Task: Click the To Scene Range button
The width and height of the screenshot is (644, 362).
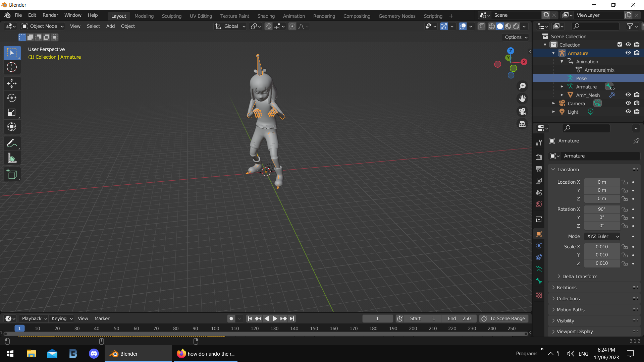Action: pos(503,318)
